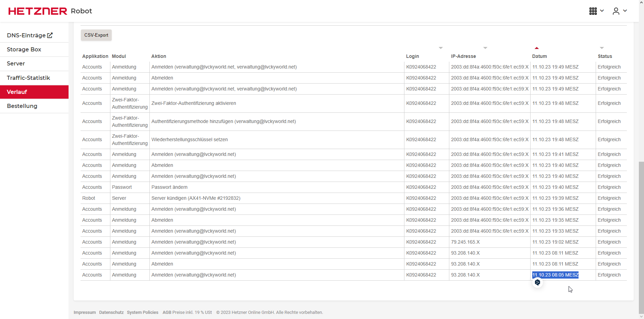Open the System Policies footer link
The height and width of the screenshot is (319, 644).
[x=143, y=312]
